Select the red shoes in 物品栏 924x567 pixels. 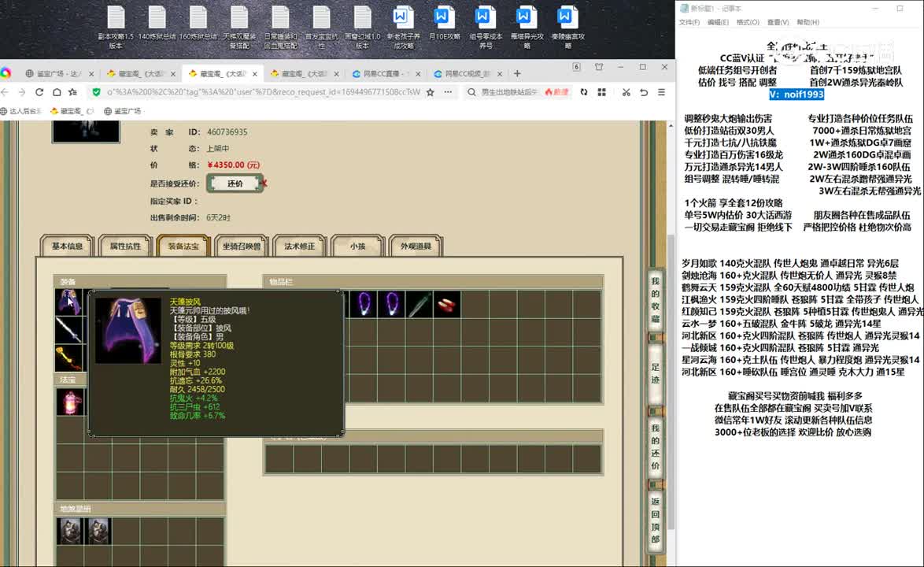pyautogui.click(x=447, y=305)
